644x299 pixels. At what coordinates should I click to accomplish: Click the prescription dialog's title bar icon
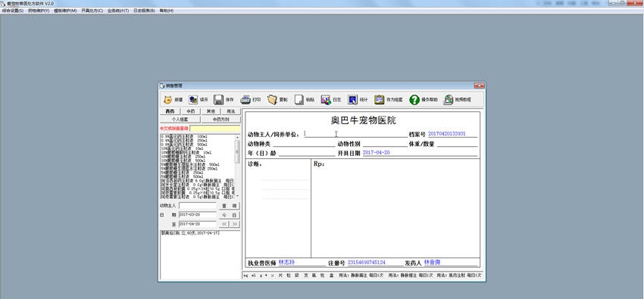(x=162, y=86)
